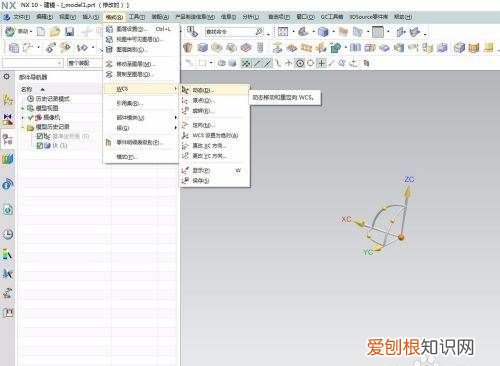Click the yellow right-most feature toolbar icon
The image size is (500, 366).
(489, 48)
